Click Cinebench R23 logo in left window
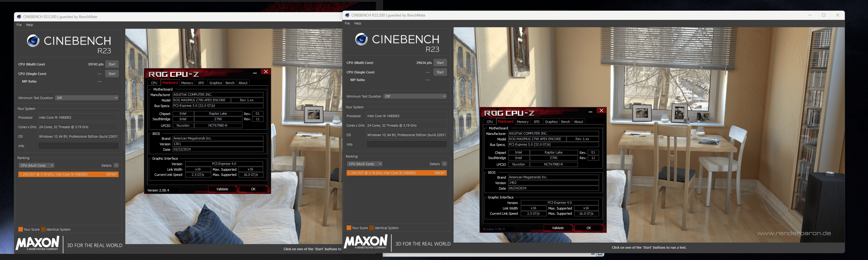 69,44
